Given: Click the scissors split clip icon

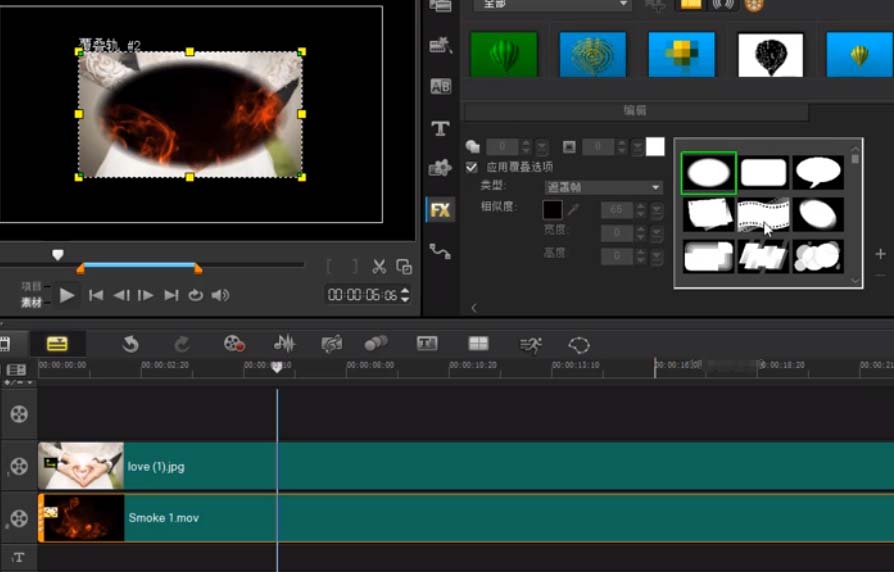Looking at the screenshot, I should click(x=379, y=266).
